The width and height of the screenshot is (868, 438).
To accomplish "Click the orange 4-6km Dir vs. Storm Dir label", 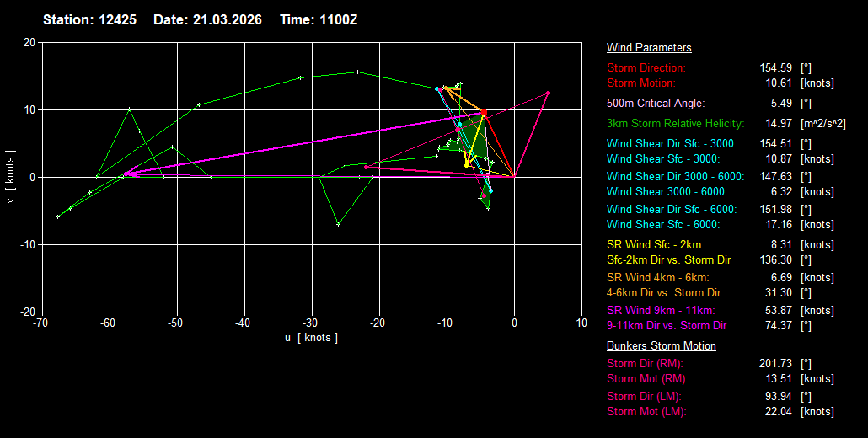I will [x=664, y=293].
